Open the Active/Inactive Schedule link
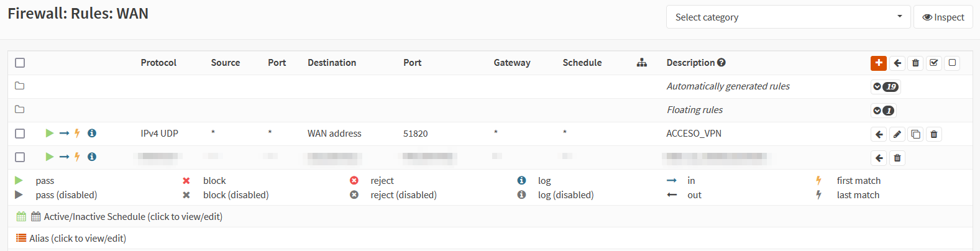 tap(133, 217)
